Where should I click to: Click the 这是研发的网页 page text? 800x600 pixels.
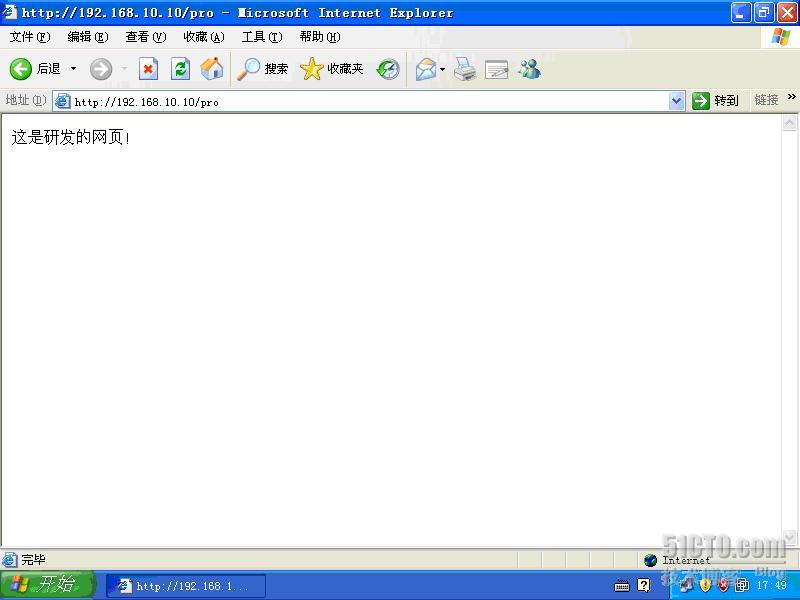[70, 137]
